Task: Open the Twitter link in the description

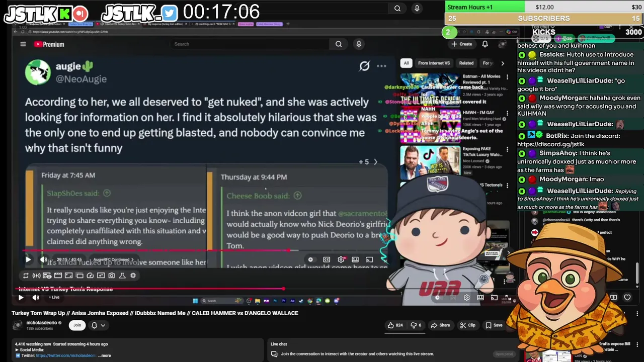Action: [x=66, y=355]
